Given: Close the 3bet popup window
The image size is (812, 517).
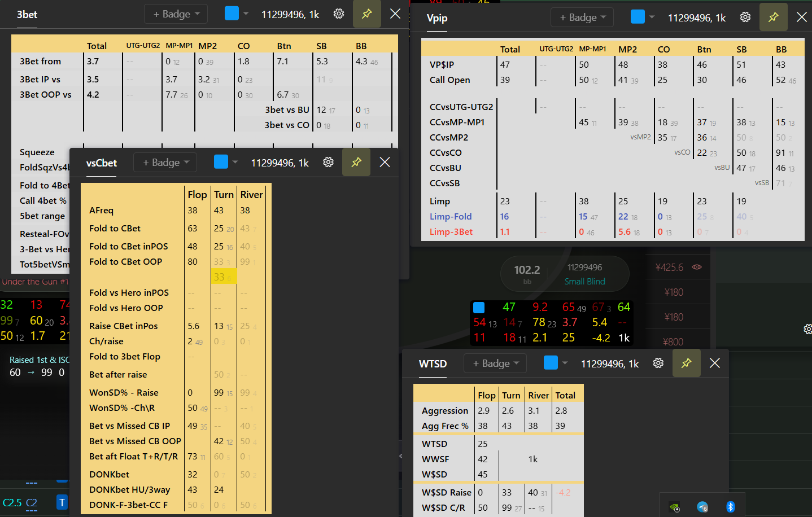Looking at the screenshot, I should (x=395, y=14).
